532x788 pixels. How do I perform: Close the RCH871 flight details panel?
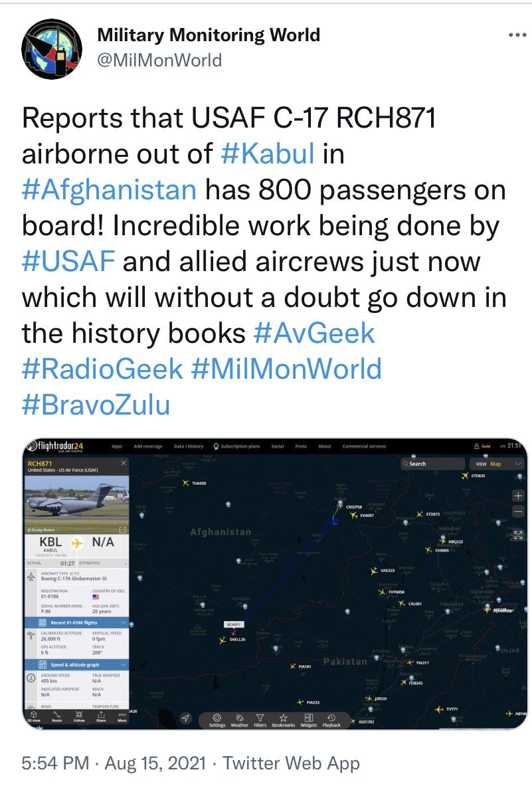[x=123, y=463]
